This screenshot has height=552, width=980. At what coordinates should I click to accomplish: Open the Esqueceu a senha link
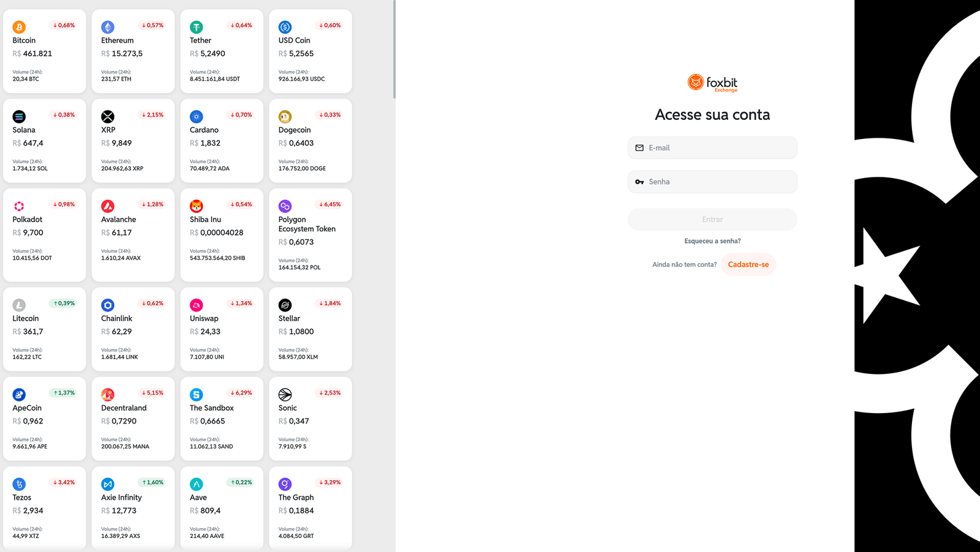click(712, 241)
